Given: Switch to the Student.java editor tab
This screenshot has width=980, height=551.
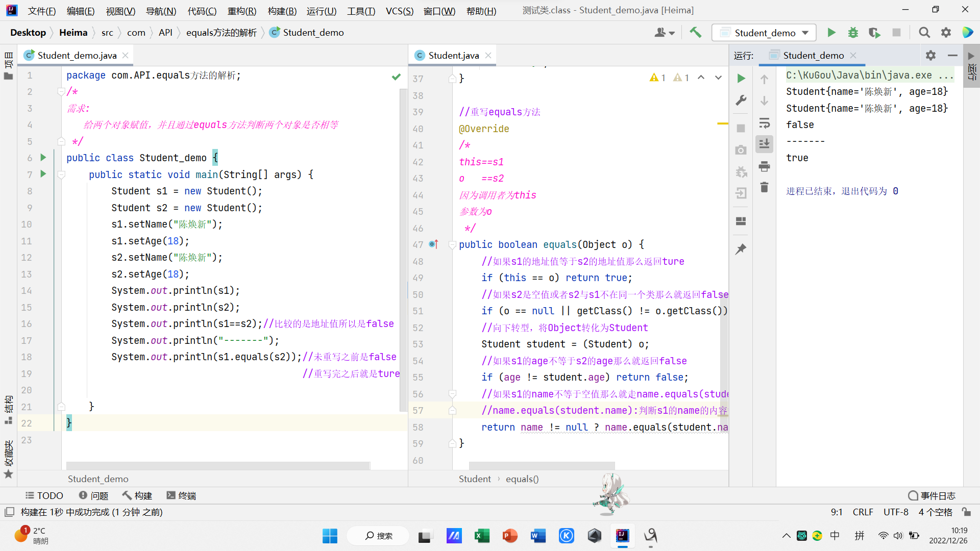Looking at the screenshot, I should pyautogui.click(x=453, y=55).
